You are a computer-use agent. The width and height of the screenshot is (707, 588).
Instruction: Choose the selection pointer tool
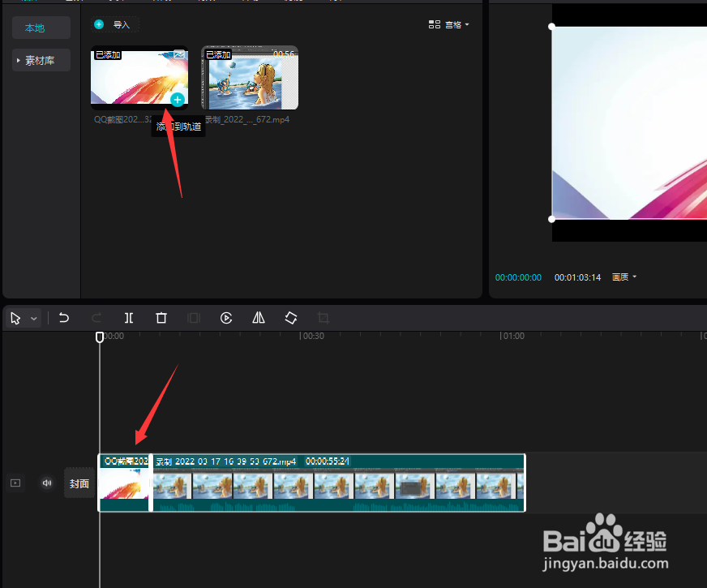point(15,319)
